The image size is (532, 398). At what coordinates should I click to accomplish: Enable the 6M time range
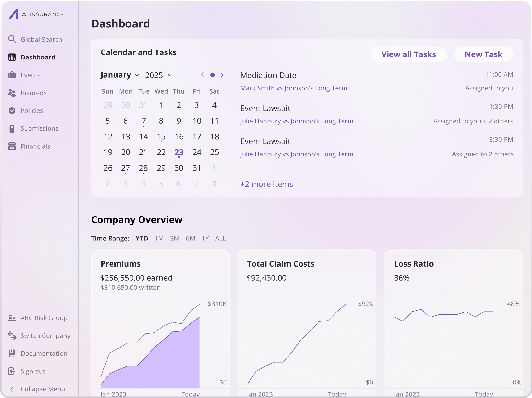click(x=190, y=238)
